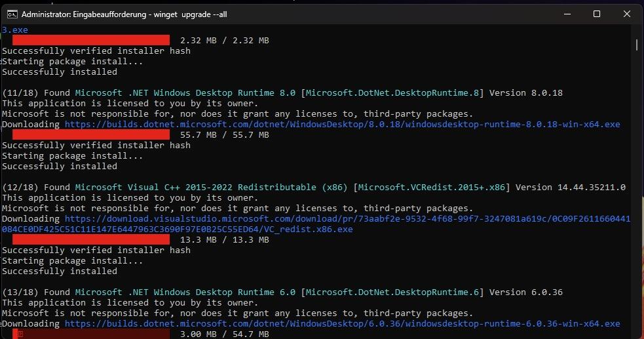Click the text '(12/18) Found'

click(36, 188)
